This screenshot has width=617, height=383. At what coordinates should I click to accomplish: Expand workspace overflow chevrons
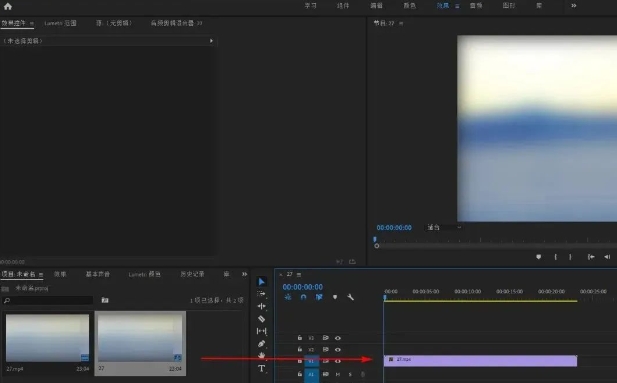click(574, 6)
